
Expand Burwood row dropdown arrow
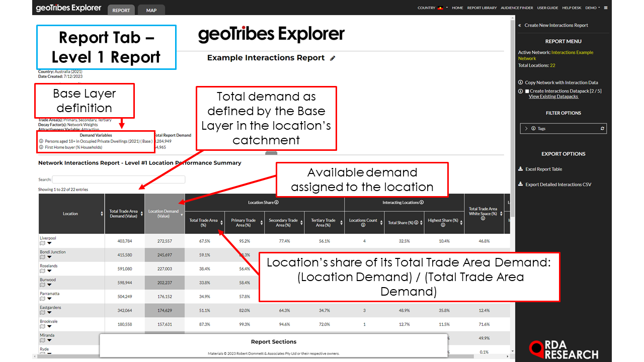click(x=49, y=285)
